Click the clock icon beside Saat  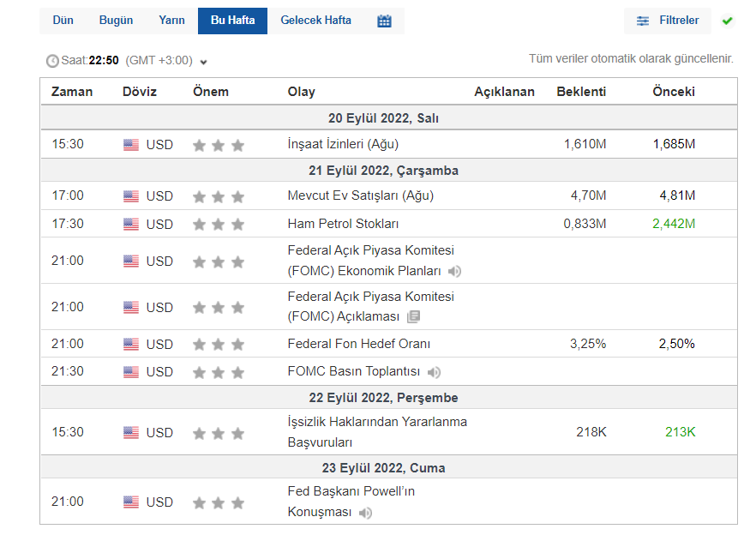[x=52, y=61]
